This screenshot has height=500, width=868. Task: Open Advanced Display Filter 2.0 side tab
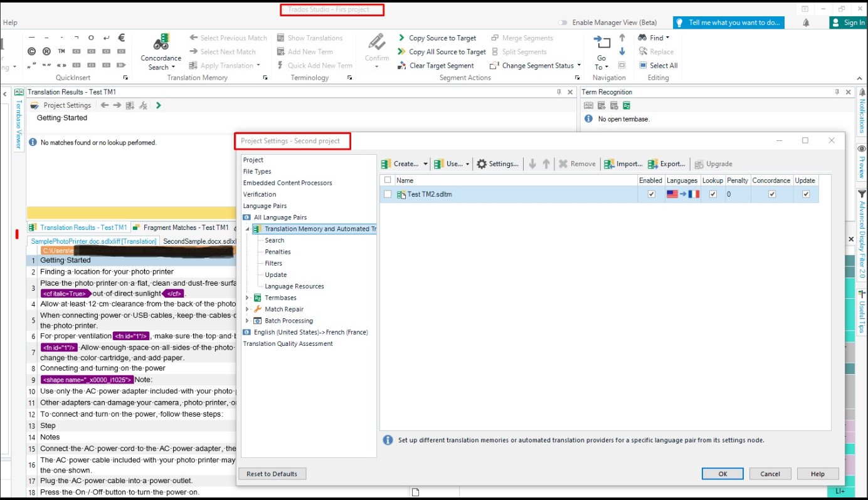(862, 234)
